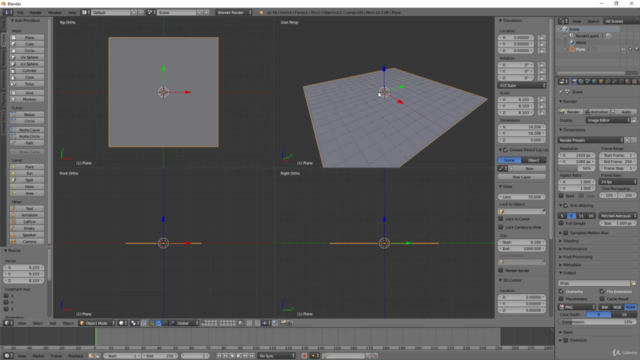
Task: Open the timeline Marker menu
Action: point(38,356)
